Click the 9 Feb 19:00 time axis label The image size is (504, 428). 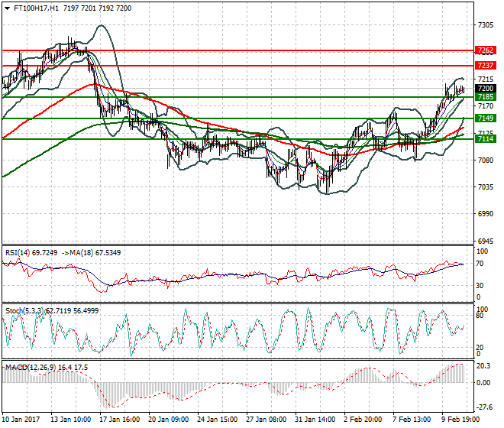click(x=460, y=420)
